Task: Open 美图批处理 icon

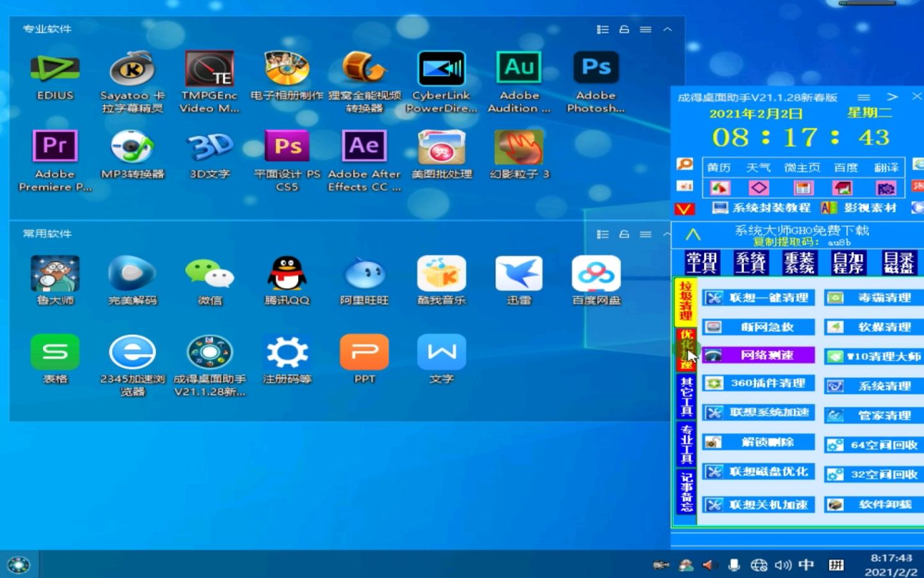Action: click(441, 147)
